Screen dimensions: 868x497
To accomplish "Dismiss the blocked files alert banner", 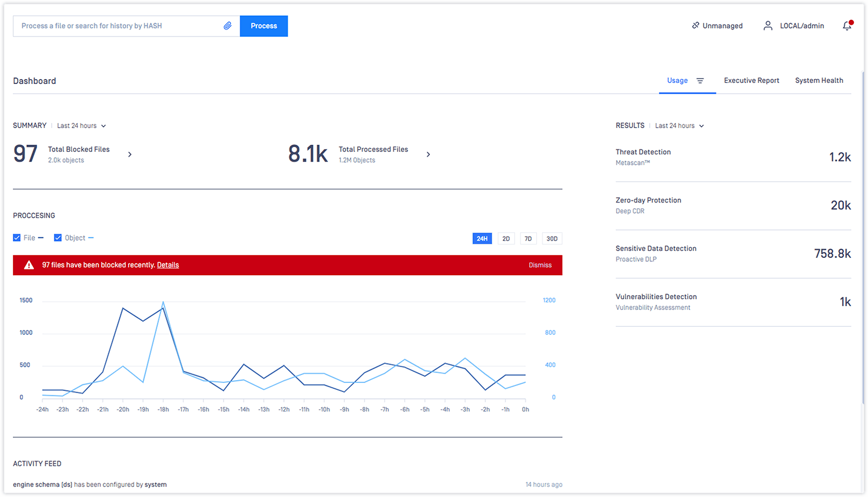I will click(x=540, y=265).
